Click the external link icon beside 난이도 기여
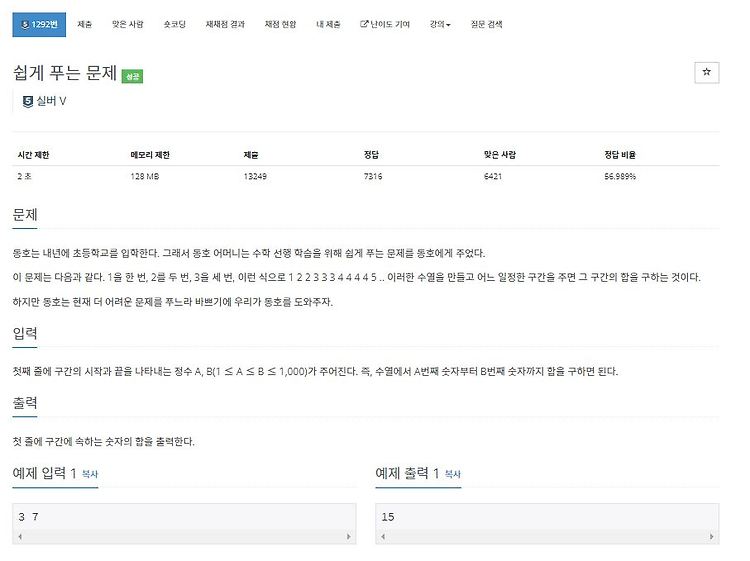Image resolution: width=750 pixels, height=561 pixels. (364, 23)
